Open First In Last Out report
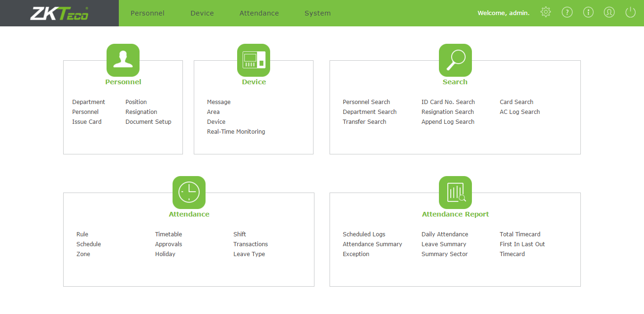Viewport: 644px width, 314px height. tap(522, 244)
